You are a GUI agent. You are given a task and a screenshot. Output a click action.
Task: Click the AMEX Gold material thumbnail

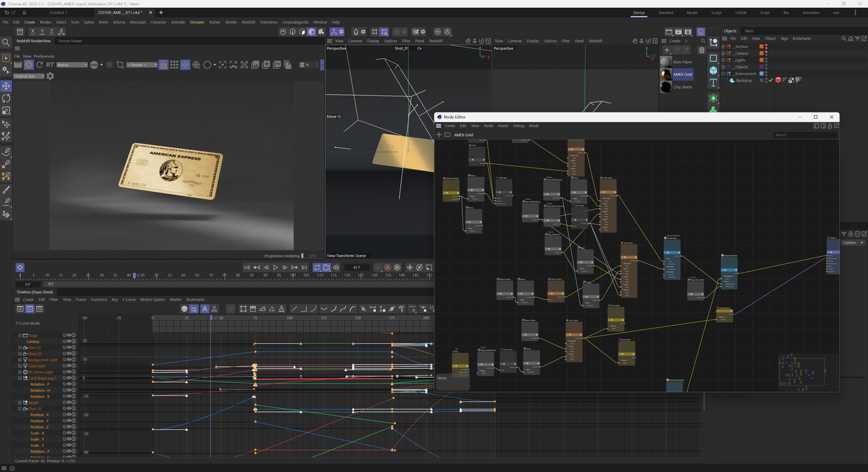[x=666, y=74]
